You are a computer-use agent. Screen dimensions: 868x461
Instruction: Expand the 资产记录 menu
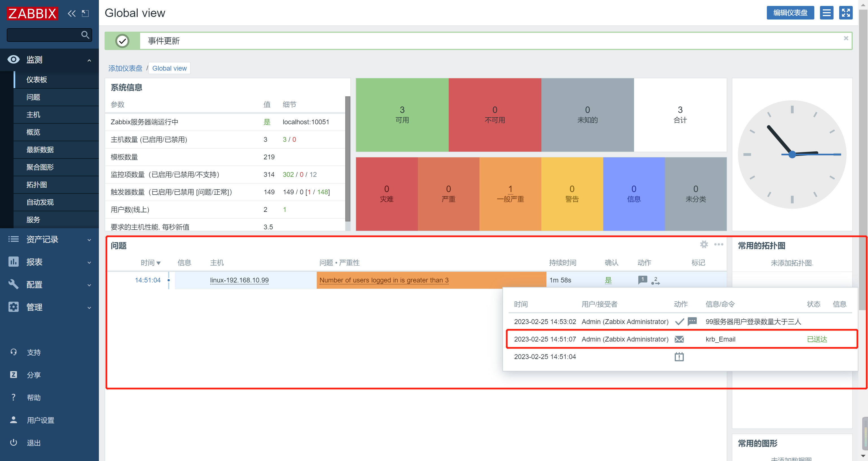(x=49, y=240)
